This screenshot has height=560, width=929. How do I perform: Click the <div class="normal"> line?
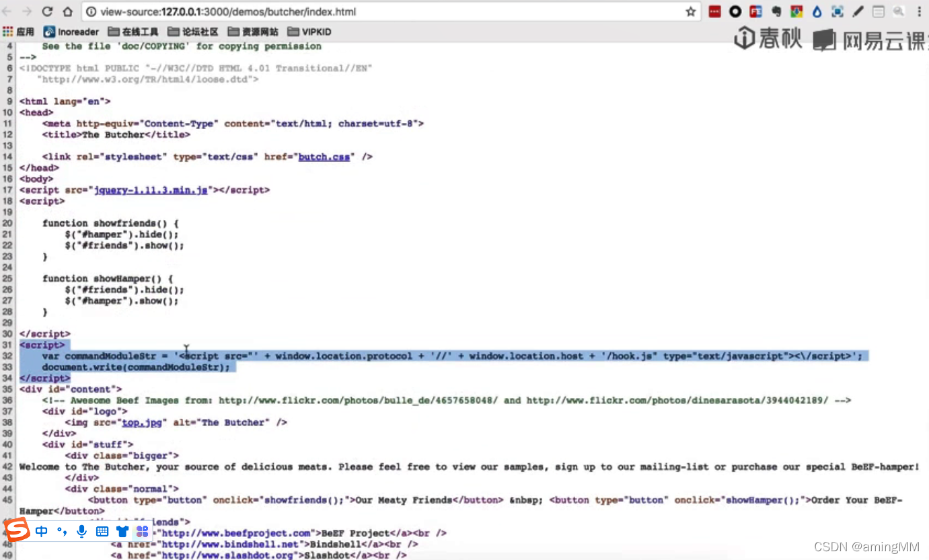point(122,489)
